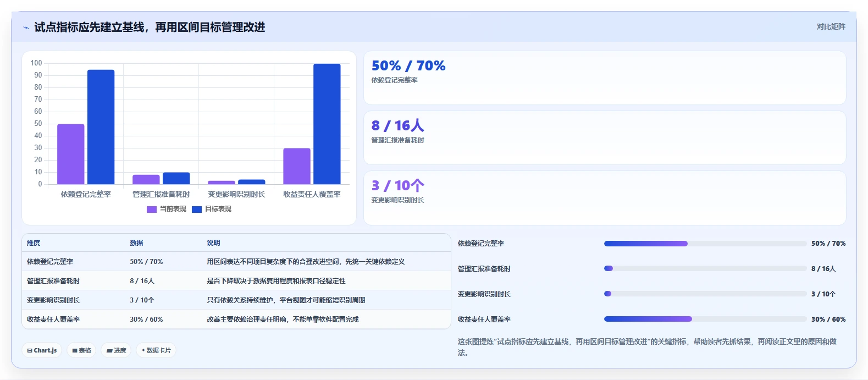Image resolution: width=868 pixels, height=380 pixels.
Task: Click the 依赖登记完整率 caption in the KPI card
Action: [x=395, y=80]
